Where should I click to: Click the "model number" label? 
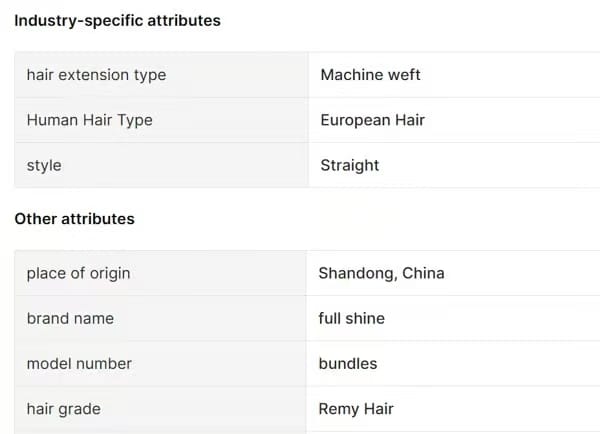pos(79,363)
